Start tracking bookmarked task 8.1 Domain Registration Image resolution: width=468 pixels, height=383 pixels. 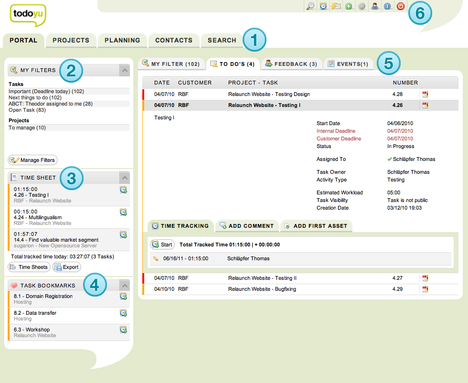pos(123,296)
